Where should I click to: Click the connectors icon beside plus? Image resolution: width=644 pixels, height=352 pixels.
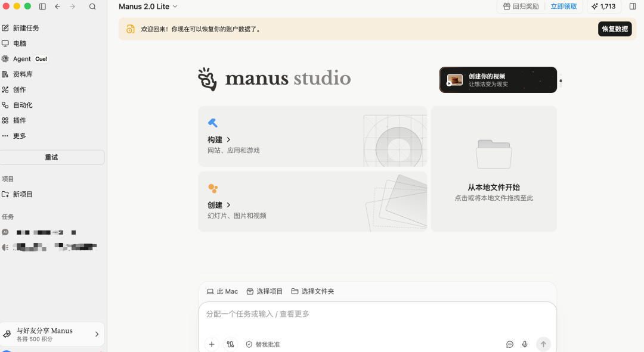point(230,345)
